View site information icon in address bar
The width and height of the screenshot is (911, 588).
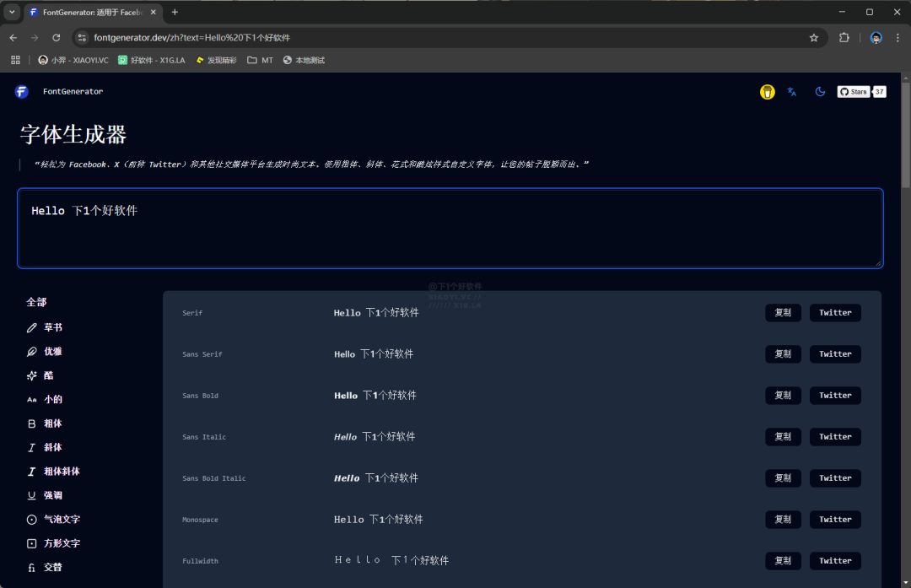click(82, 38)
